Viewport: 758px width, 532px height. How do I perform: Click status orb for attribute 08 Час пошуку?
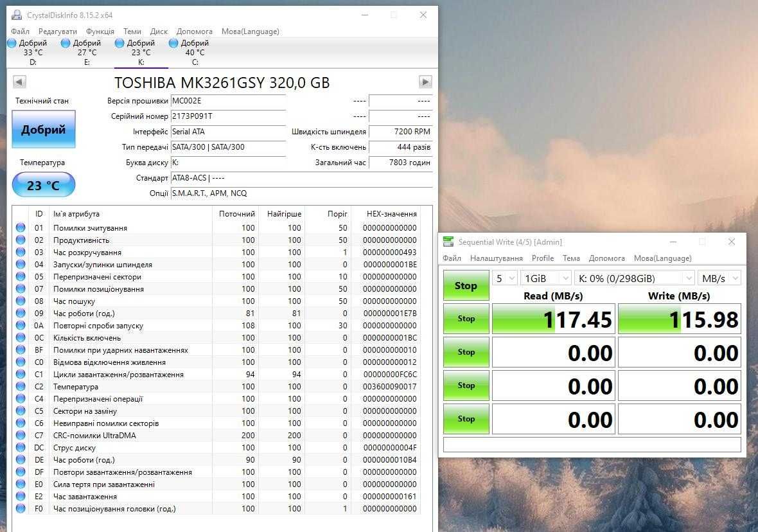click(x=21, y=301)
